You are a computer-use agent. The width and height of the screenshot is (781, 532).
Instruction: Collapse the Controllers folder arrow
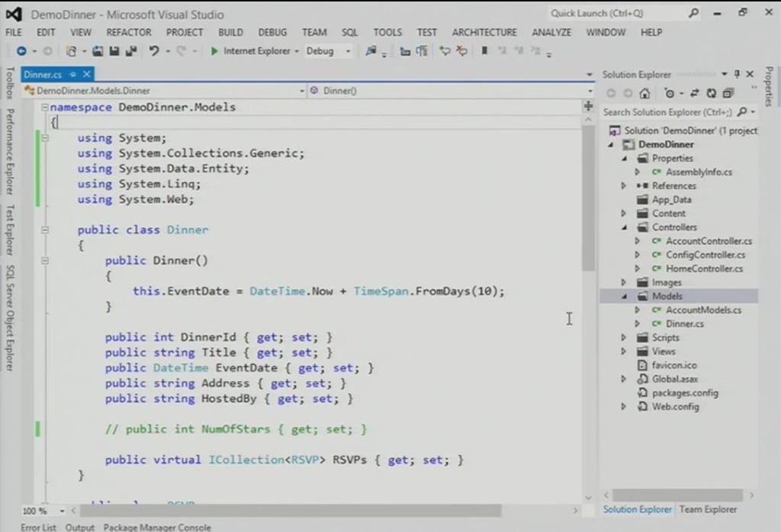pyautogui.click(x=625, y=227)
